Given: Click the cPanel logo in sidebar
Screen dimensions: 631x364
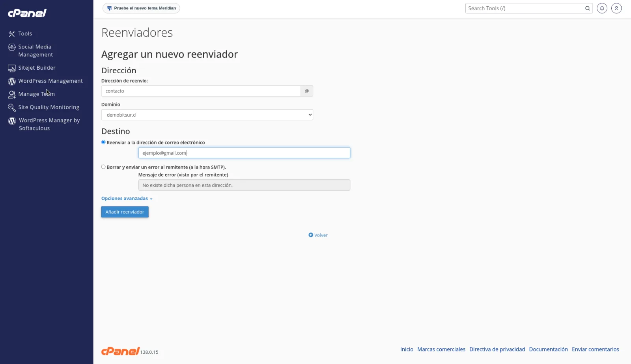Looking at the screenshot, I should click(27, 13).
